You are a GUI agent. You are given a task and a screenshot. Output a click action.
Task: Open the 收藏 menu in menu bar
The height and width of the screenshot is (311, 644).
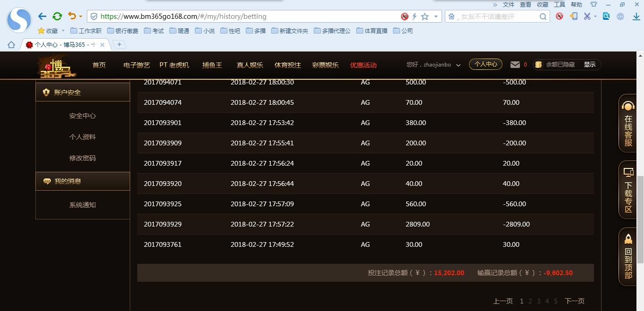(x=543, y=4)
